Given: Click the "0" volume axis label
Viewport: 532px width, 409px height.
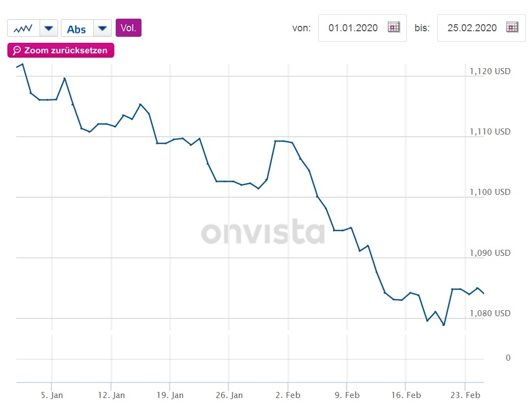Looking at the screenshot, I should tap(508, 358).
